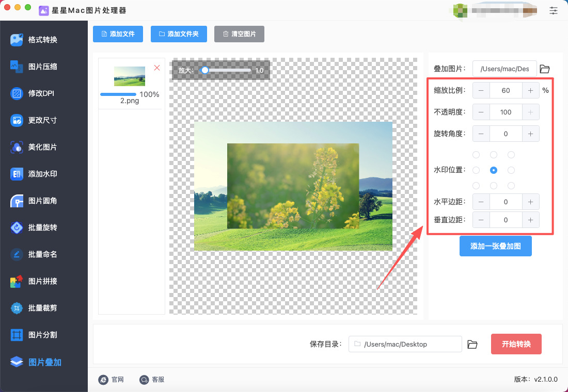Image resolution: width=568 pixels, height=392 pixels.
Task: Open the settings sliders icon in title bar
Action: (x=553, y=10)
